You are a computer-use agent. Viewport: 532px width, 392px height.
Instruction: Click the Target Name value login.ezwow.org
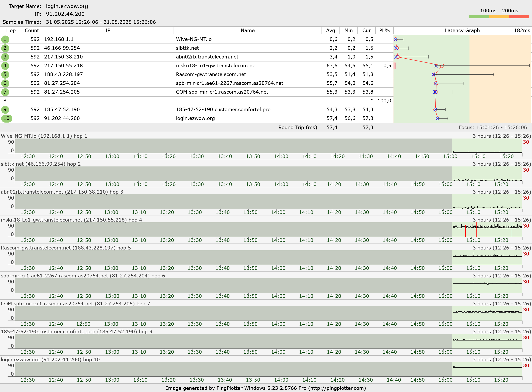tap(67, 6)
